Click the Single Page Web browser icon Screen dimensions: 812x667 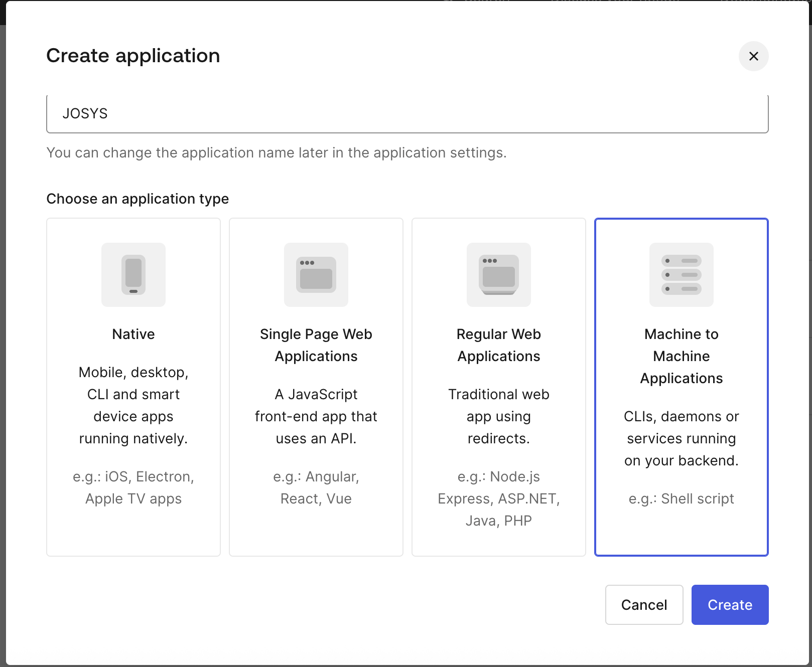(316, 275)
